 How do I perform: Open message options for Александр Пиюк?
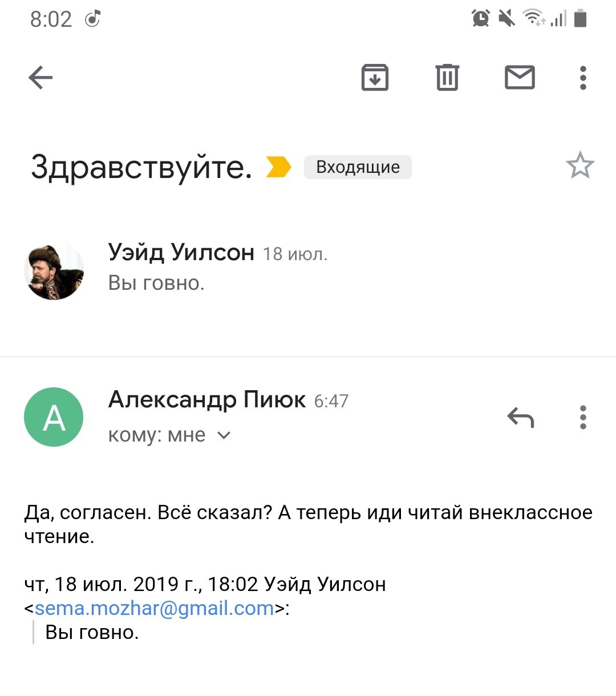582,418
